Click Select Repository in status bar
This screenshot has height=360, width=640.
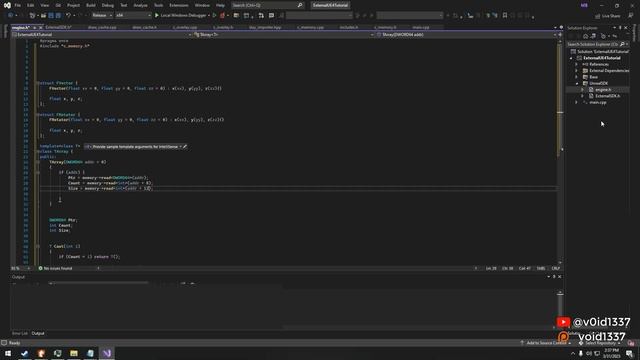(x=600, y=343)
